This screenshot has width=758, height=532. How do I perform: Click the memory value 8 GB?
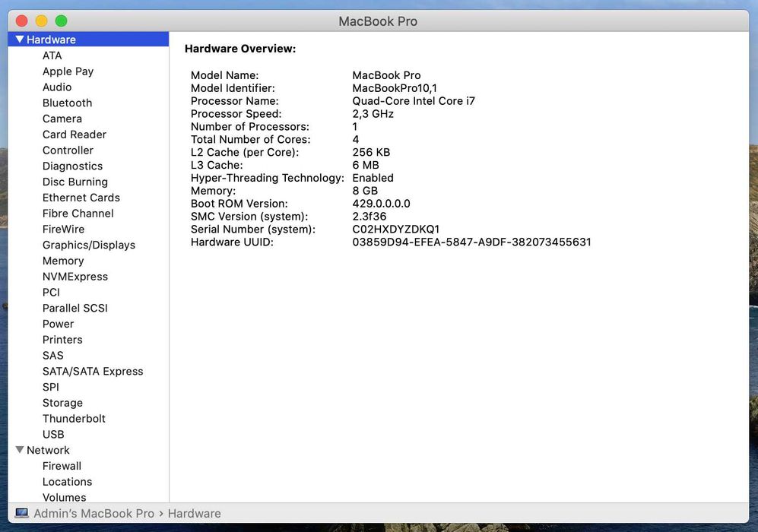(365, 190)
